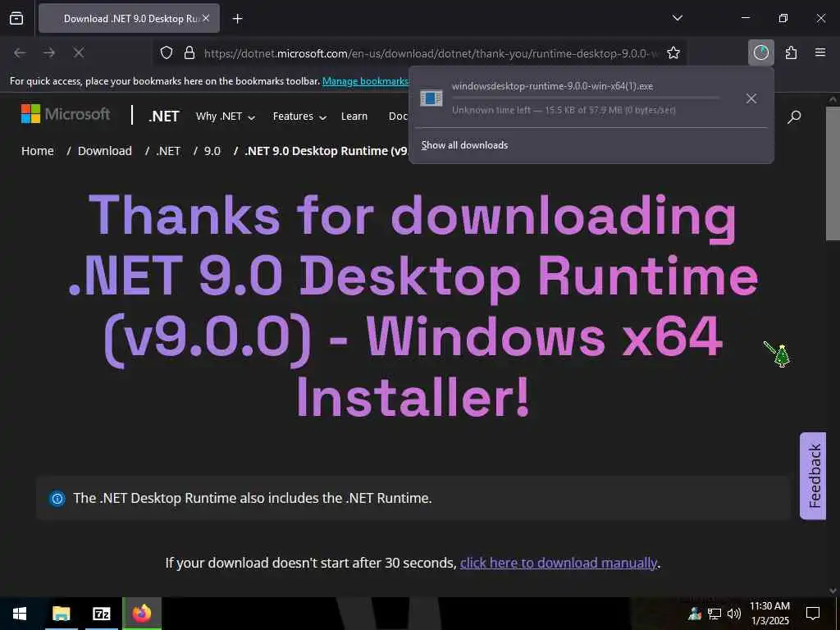Go to Home breadcrumb
The image size is (840, 630).
click(38, 151)
